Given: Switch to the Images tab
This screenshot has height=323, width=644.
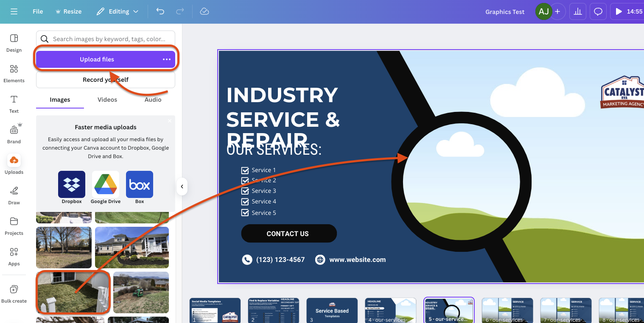Looking at the screenshot, I should (60, 100).
